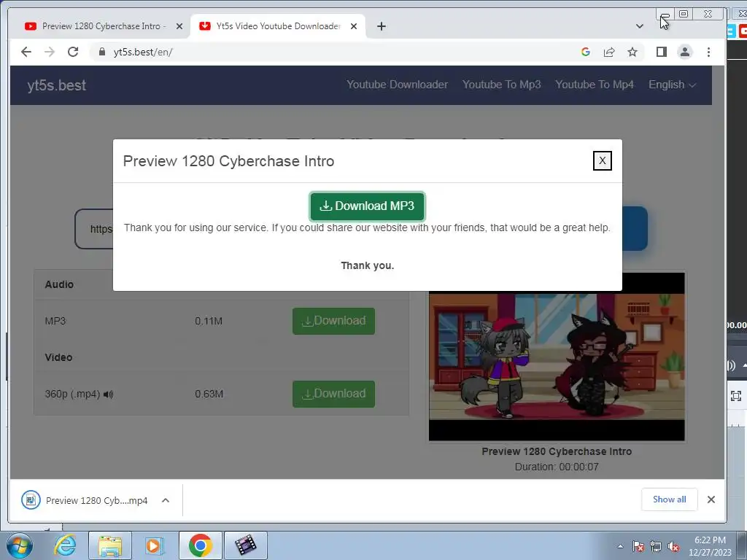This screenshot has width=747, height=560.
Task: Click the Cyberchase video thumbnail preview
Action: (557, 357)
